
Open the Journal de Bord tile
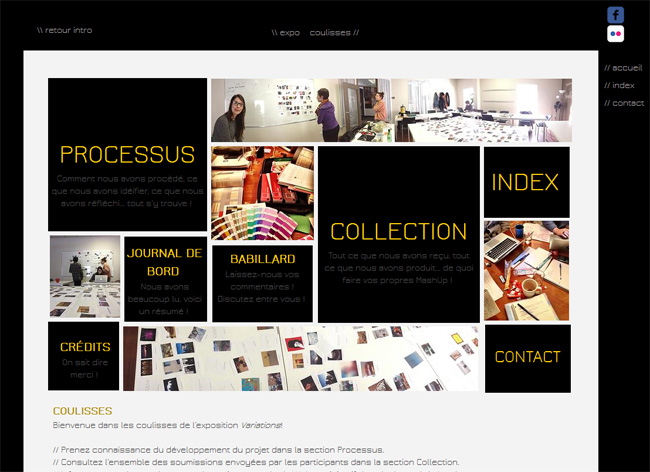(165, 278)
